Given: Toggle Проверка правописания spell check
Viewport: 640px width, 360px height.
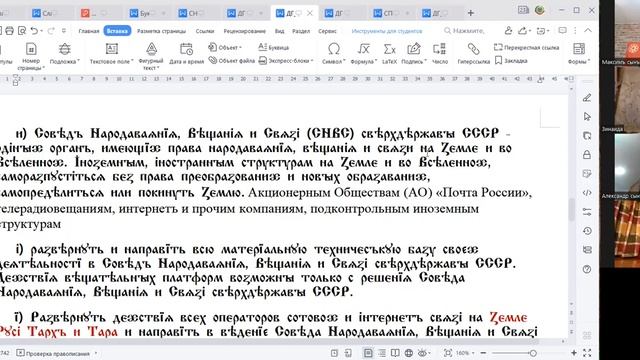Looking at the screenshot, I should [x=53, y=353].
